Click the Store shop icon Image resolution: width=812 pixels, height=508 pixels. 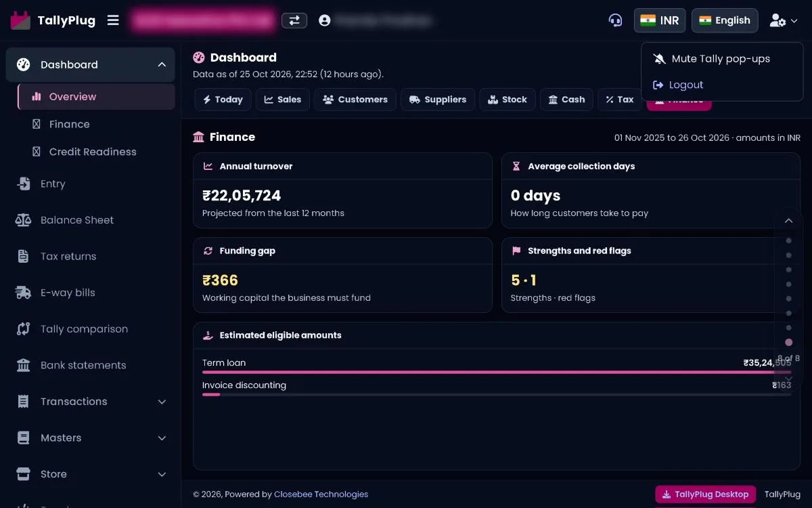pos(24,474)
